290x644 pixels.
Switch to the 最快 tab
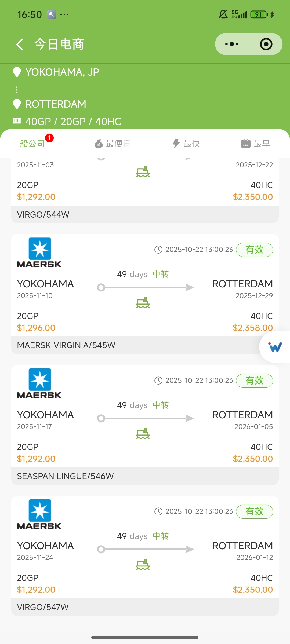pyautogui.click(x=186, y=144)
